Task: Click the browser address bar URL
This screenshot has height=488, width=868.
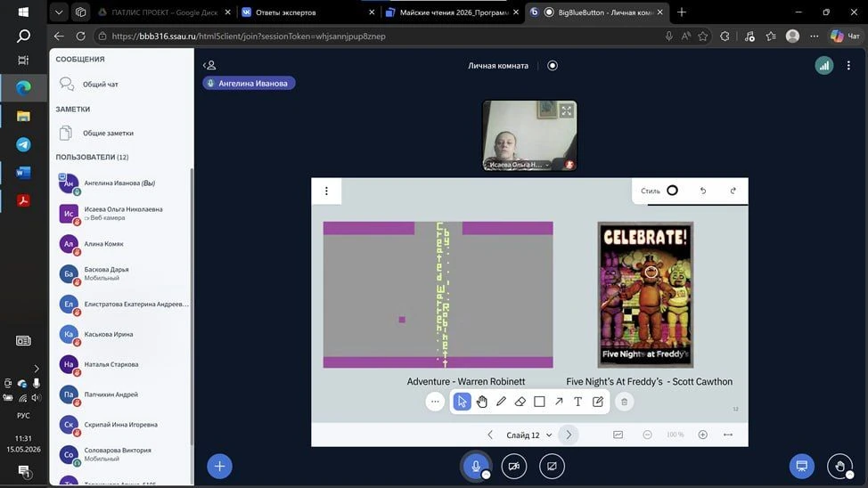Action: (249, 36)
